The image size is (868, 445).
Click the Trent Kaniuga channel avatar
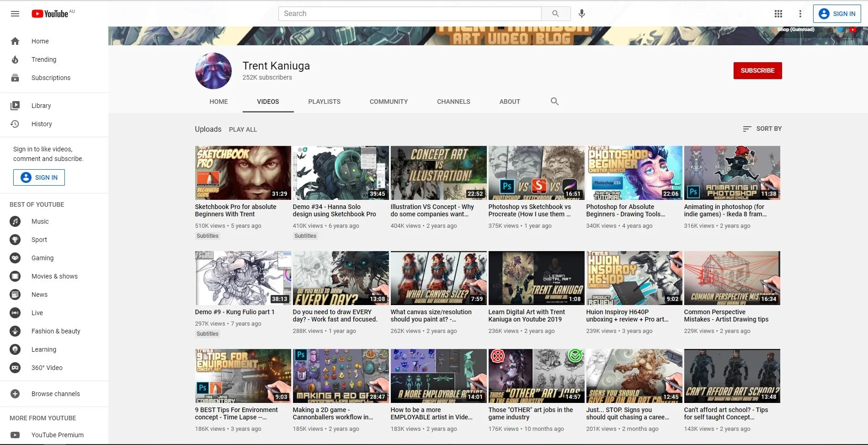point(213,71)
